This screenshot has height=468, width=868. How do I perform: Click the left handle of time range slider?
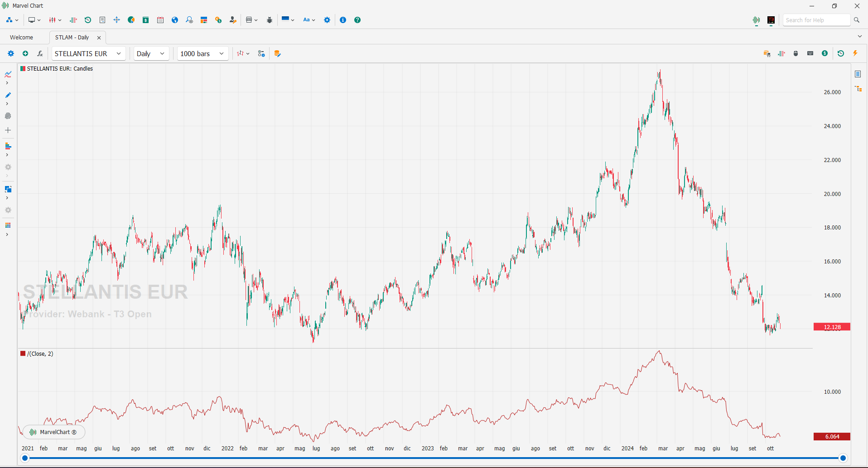pos(25,458)
